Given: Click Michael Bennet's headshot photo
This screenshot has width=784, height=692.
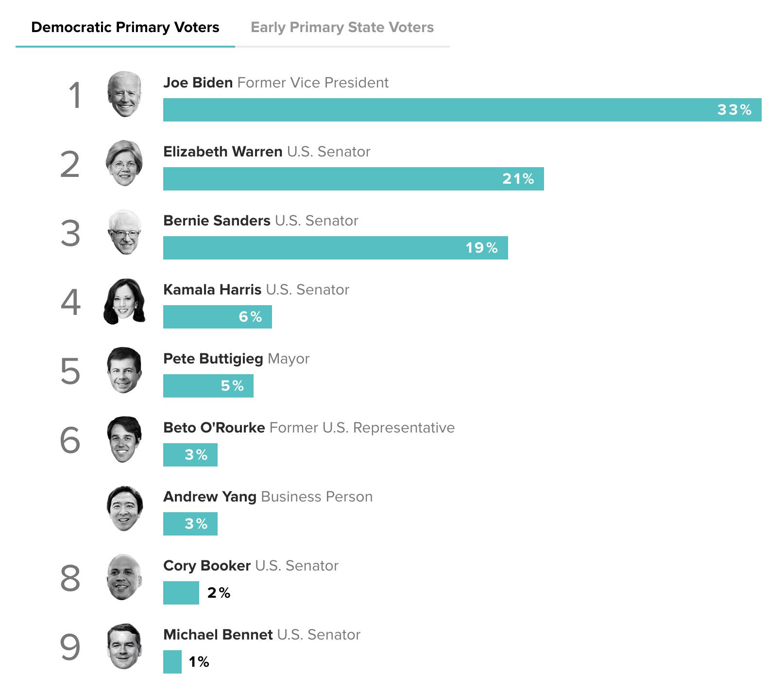Looking at the screenshot, I should (x=124, y=646).
